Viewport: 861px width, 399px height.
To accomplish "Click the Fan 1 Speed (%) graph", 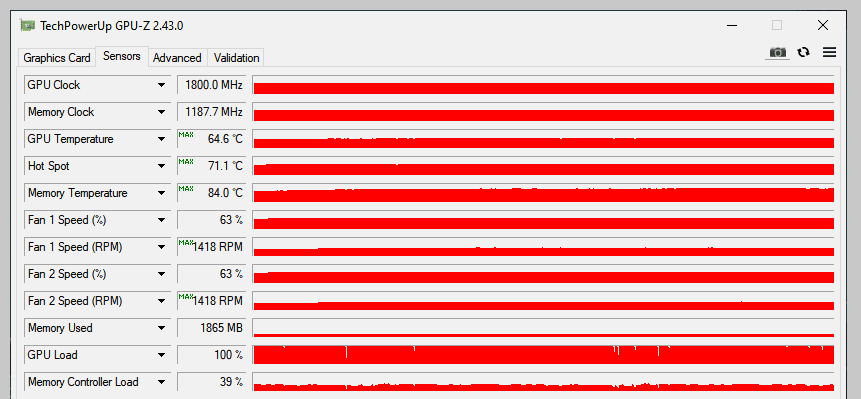I will point(544,220).
